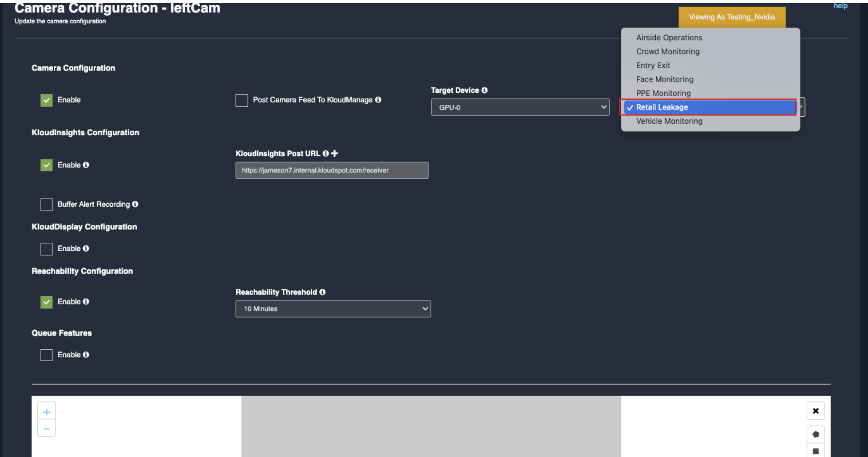Click info icon beside KloudInsights Enable
This screenshot has height=457, width=868.
(86, 165)
